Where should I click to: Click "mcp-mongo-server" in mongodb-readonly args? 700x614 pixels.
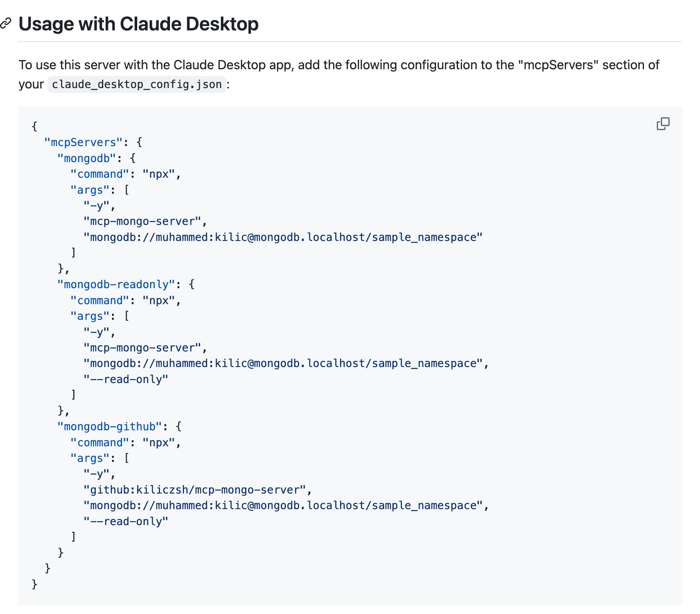142,348
